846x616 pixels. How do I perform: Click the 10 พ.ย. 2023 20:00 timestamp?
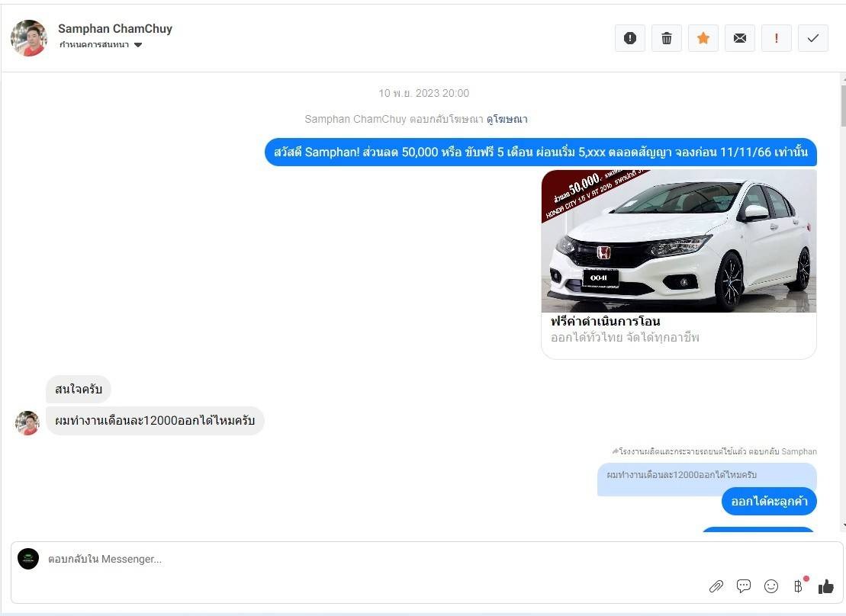(423, 93)
